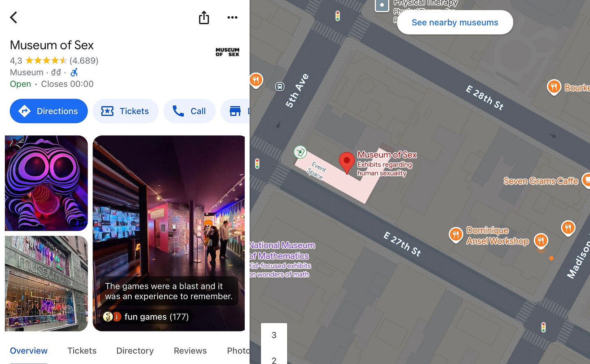Tap the Museum of Sex logo
The image size is (590, 364).
[x=227, y=52]
